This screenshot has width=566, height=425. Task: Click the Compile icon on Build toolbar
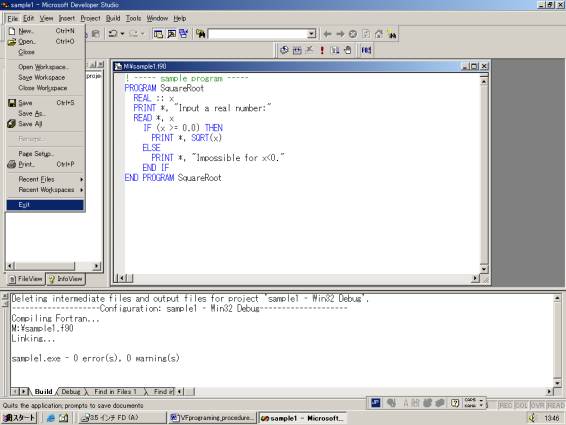coord(284,50)
